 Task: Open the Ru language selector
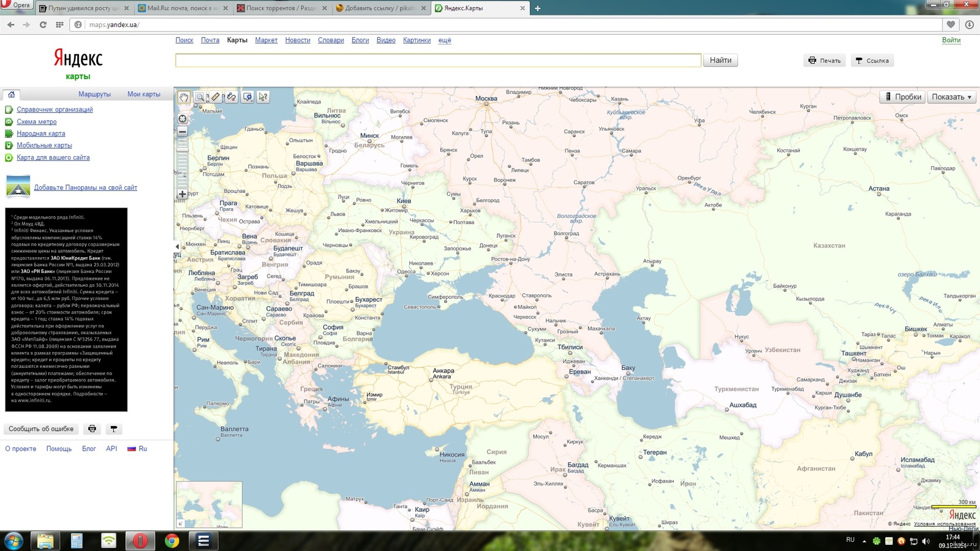pyautogui.click(x=137, y=449)
